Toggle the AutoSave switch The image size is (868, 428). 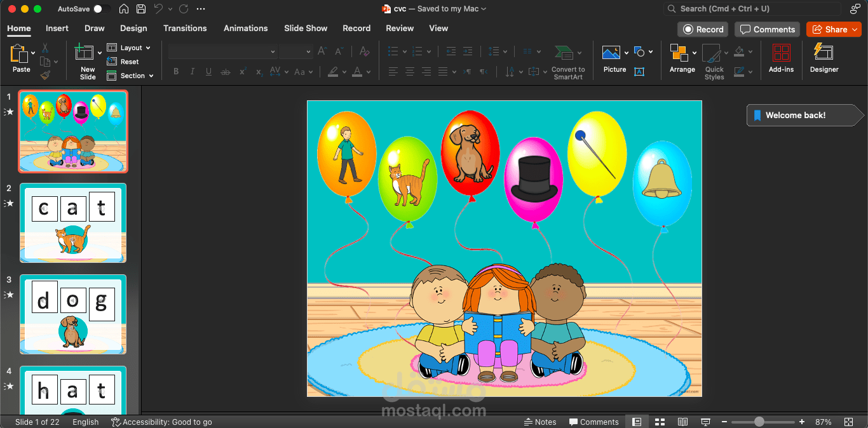(x=100, y=9)
